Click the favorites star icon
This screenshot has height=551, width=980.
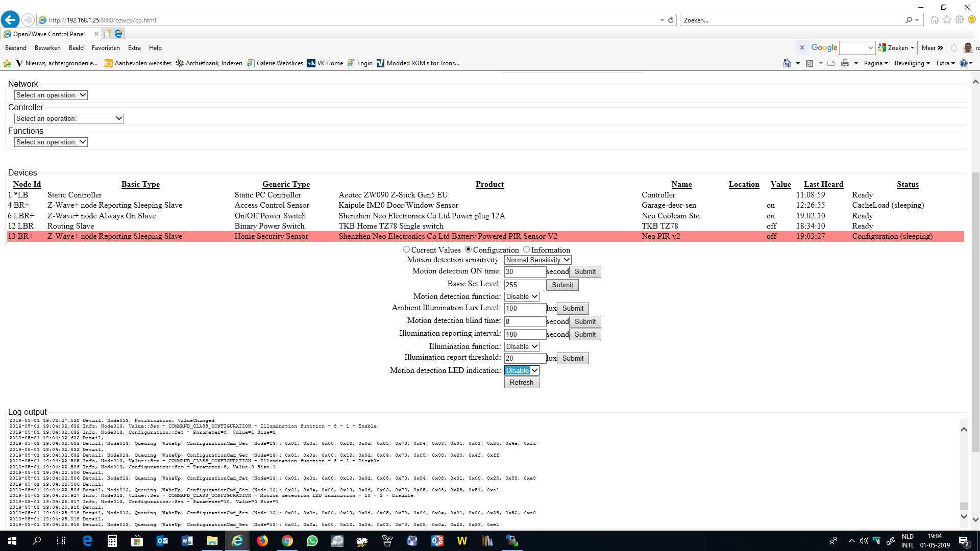point(947,20)
